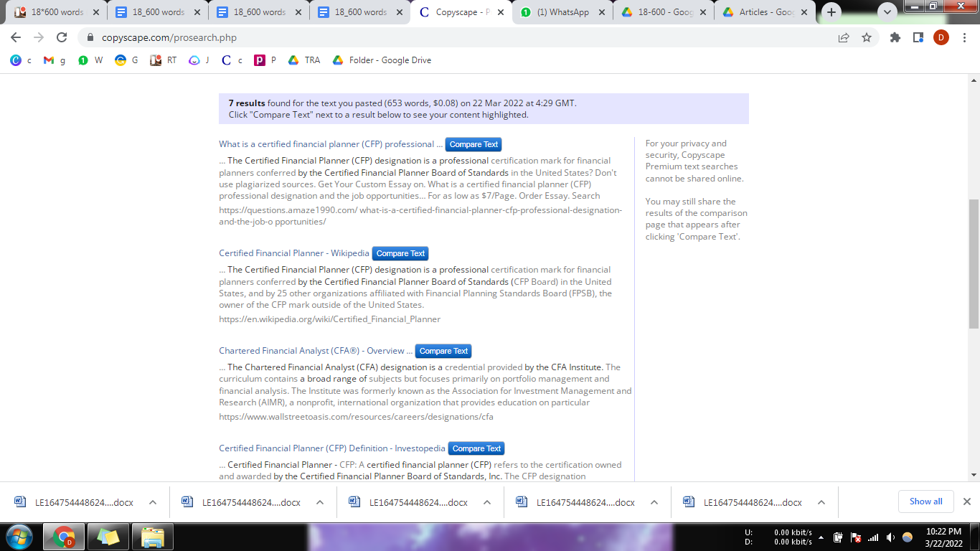980x551 pixels.
Task: Open the pink P bookmark
Action: pos(265,60)
